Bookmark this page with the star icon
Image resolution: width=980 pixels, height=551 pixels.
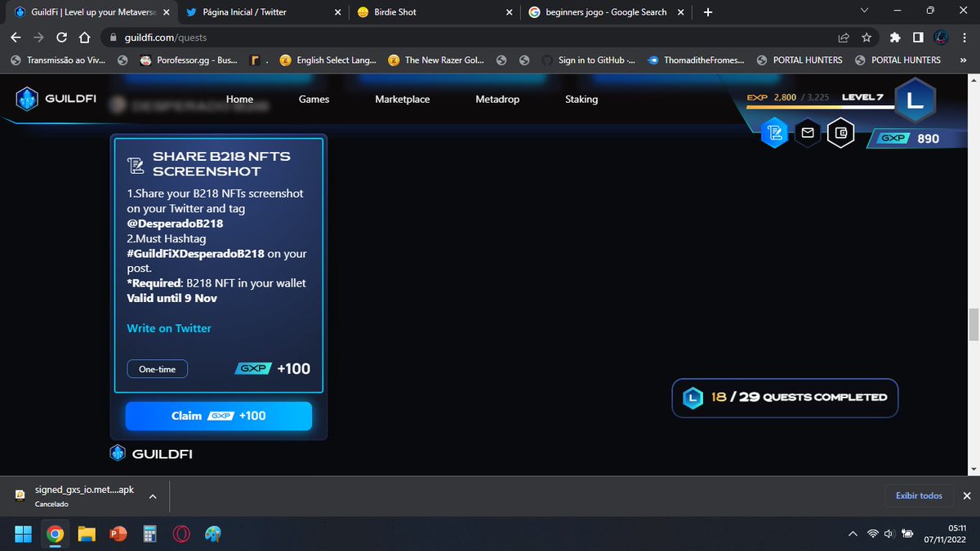(866, 37)
